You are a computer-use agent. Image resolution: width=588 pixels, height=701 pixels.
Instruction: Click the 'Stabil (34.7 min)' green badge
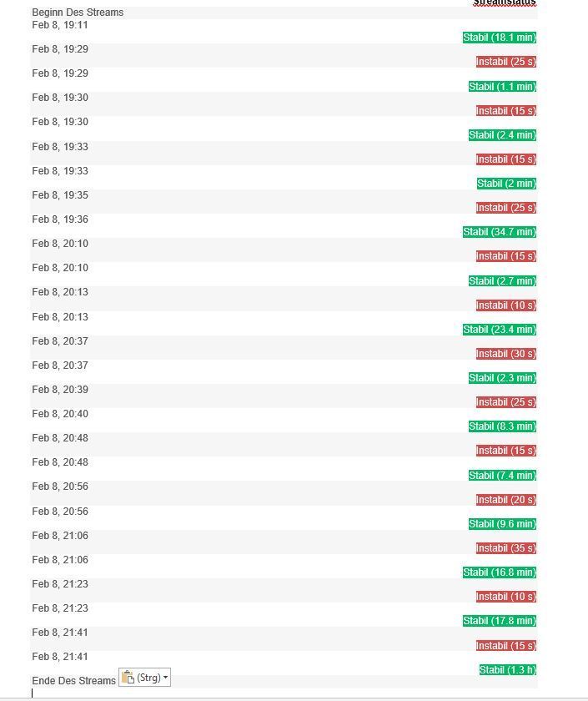pos(500,232)
